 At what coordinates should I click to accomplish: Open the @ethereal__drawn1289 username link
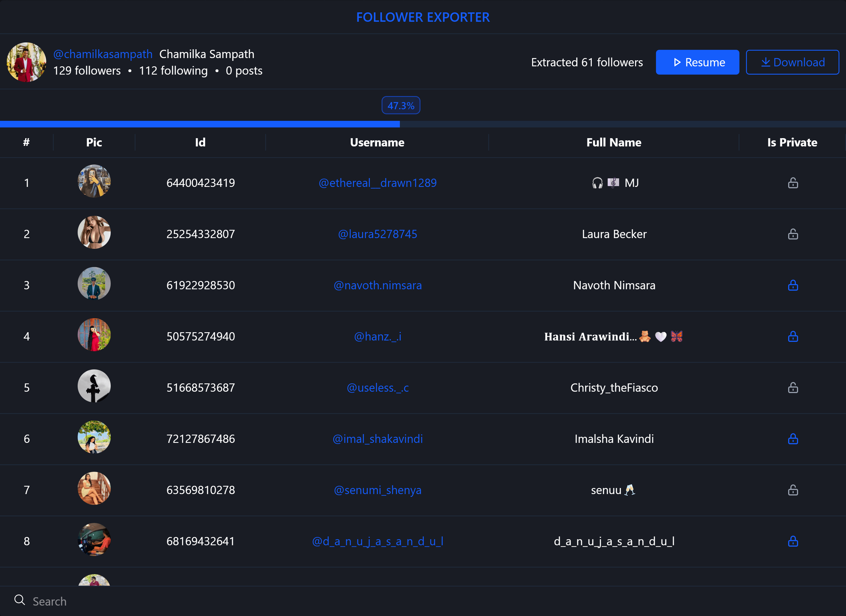(x=378, y=183)
